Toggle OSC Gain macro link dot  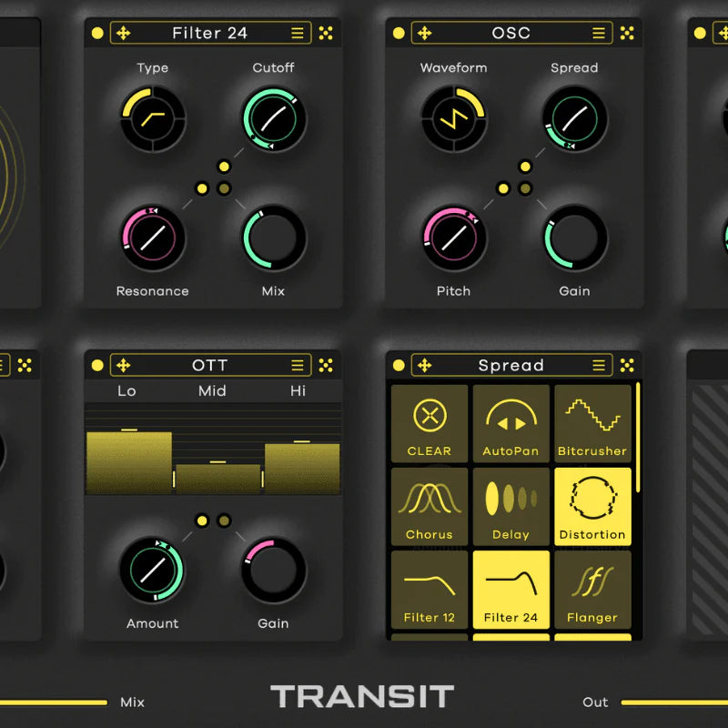526,188
